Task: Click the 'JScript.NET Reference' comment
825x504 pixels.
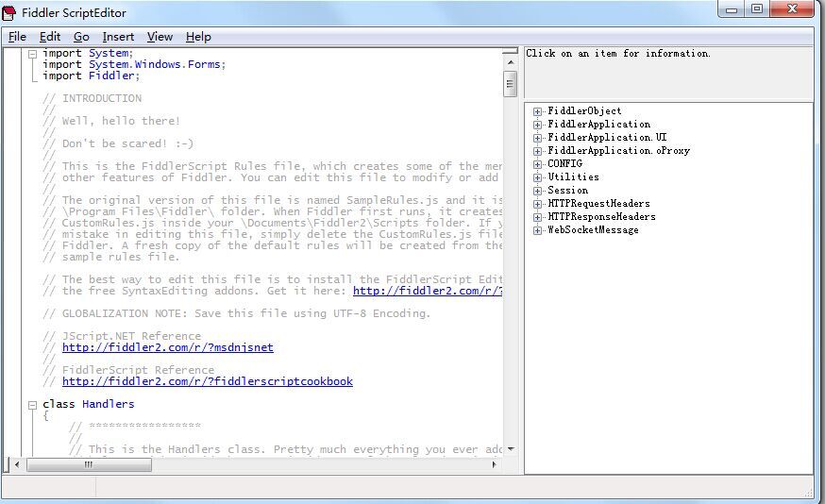Action: point(122,336)
